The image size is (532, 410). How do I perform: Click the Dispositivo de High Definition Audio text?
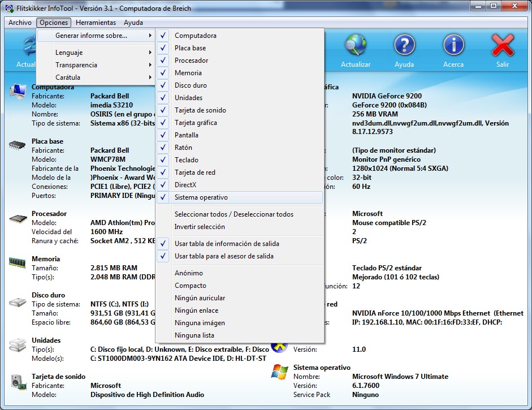147,394
